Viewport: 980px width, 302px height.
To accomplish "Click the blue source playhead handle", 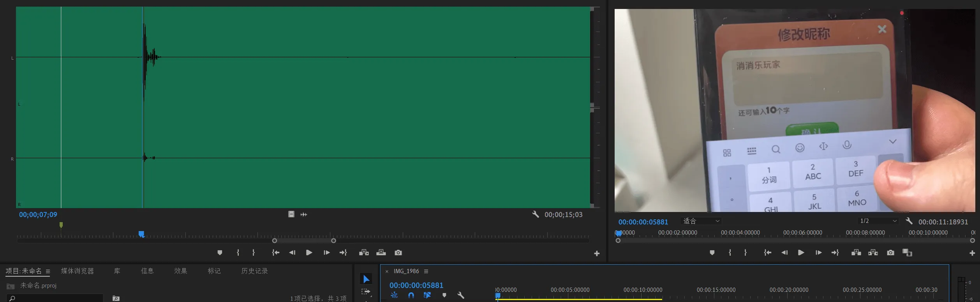I will (141, 234).
